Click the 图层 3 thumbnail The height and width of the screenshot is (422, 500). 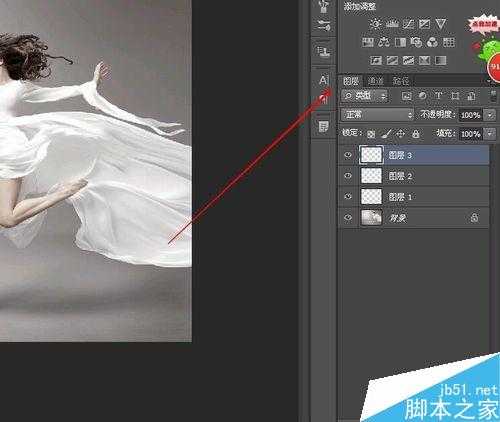(x=371, y=155)
